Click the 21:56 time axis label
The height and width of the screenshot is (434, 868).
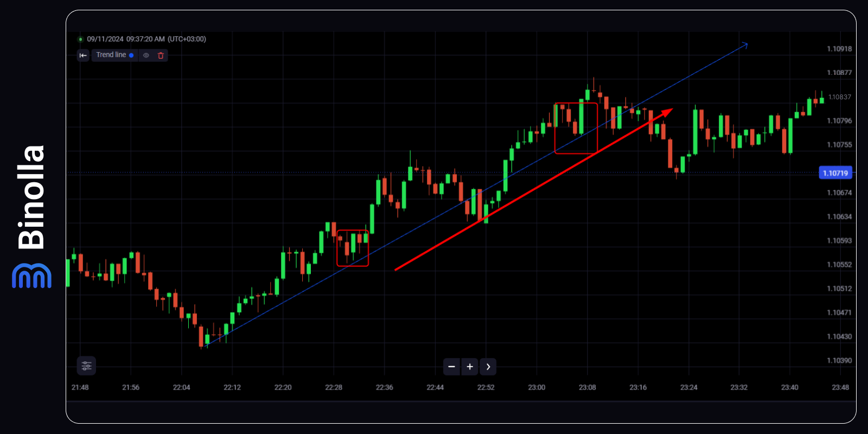(131, 387)
